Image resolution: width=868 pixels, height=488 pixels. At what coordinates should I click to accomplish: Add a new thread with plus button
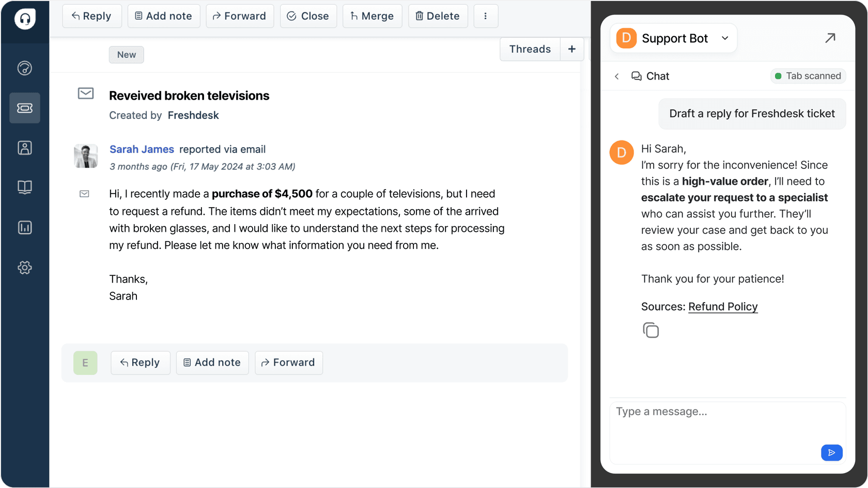pos(572,49)
